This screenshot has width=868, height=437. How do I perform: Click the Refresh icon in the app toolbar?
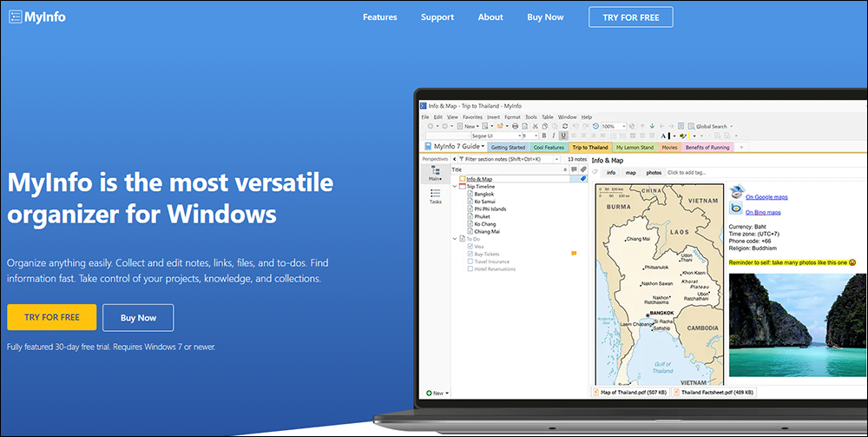565,126
